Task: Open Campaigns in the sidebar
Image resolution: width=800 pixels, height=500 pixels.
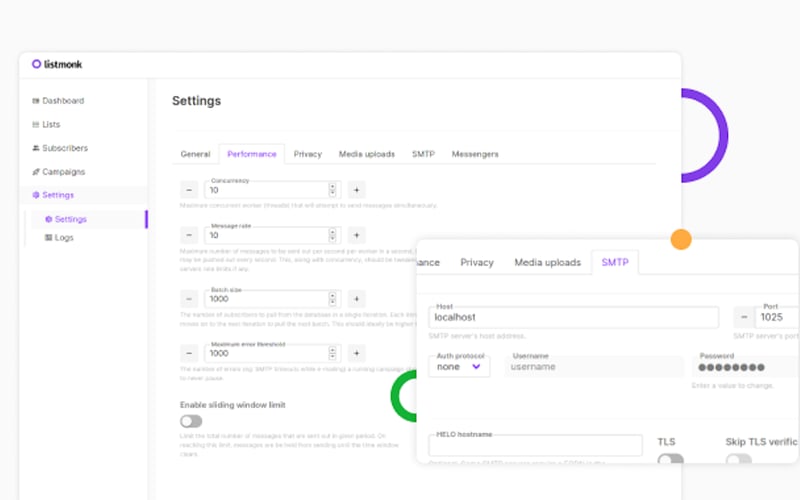Action: 58,171
